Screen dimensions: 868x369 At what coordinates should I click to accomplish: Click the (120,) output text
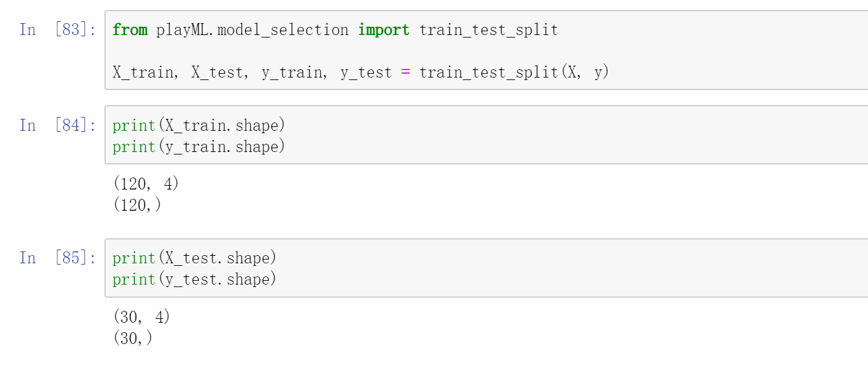136,205
